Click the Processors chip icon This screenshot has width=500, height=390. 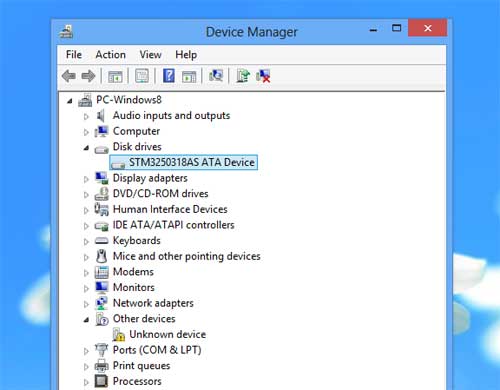coord(101,381)
